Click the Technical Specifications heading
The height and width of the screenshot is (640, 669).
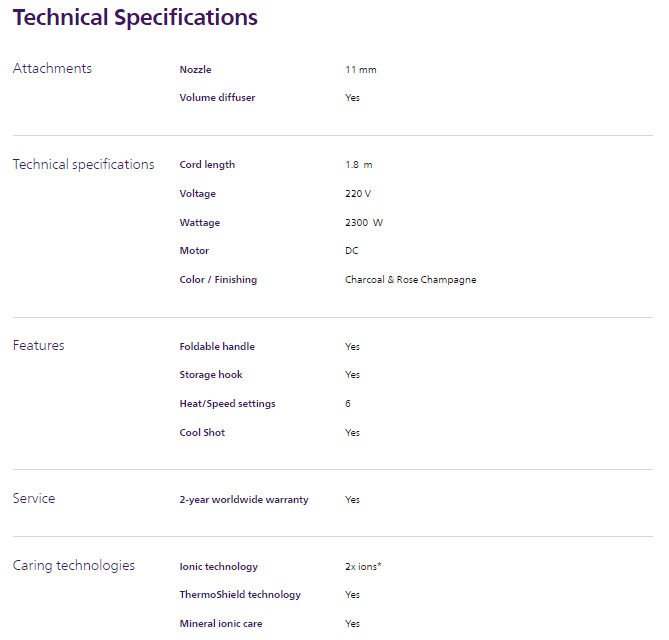[135, 18]
